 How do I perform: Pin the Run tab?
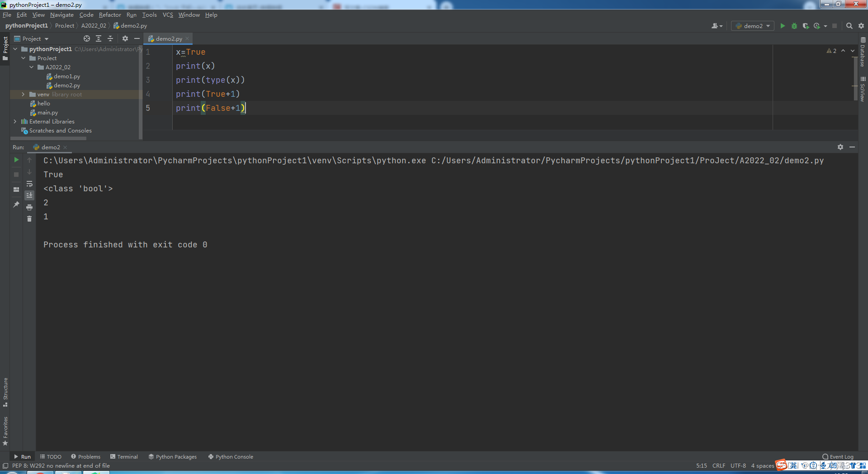pyautogui.click(x=16, y=204)
